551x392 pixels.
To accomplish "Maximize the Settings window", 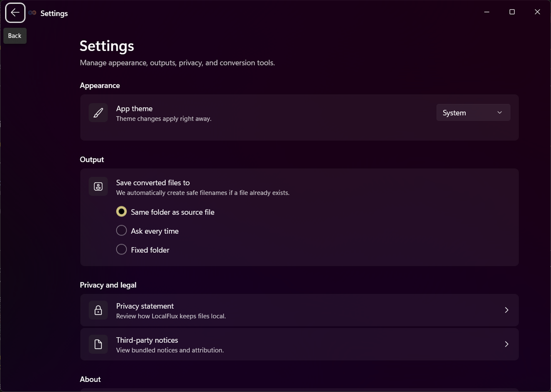I will click(512, 12).
